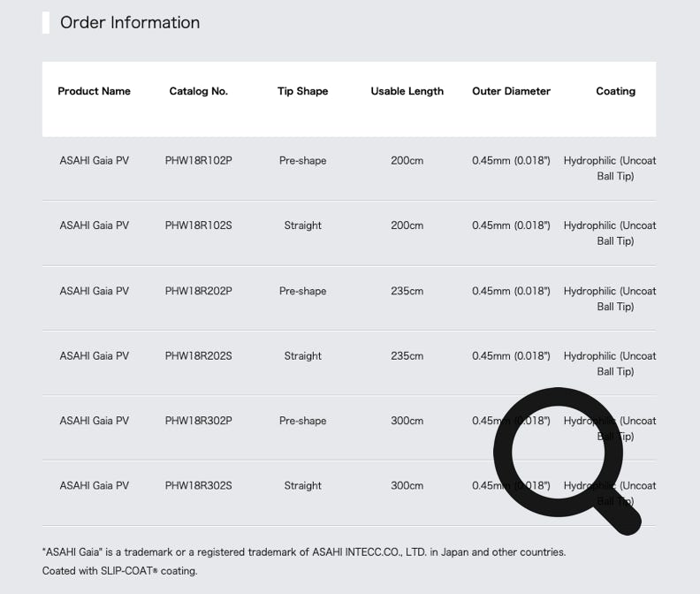Click the Tip Shape column header
The height and width of the screenshot is (594, 700).
302,91
